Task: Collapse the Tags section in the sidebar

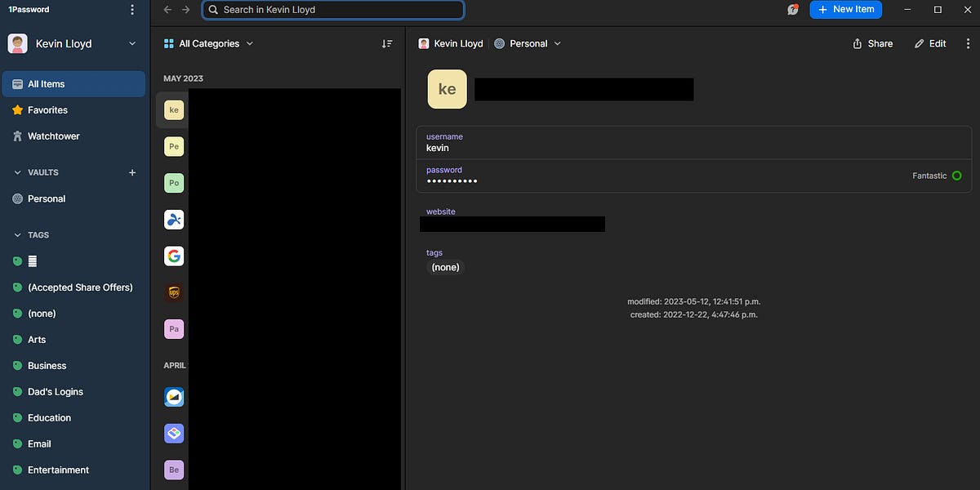Action: pos(17,234)
